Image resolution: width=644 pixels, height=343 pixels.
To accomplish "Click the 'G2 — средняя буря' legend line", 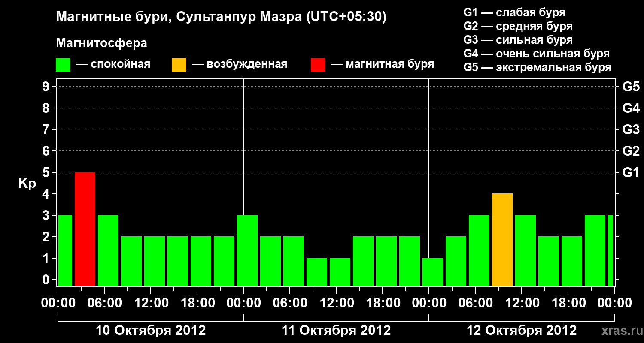I will pyautogui.click(x=518, y=26).
